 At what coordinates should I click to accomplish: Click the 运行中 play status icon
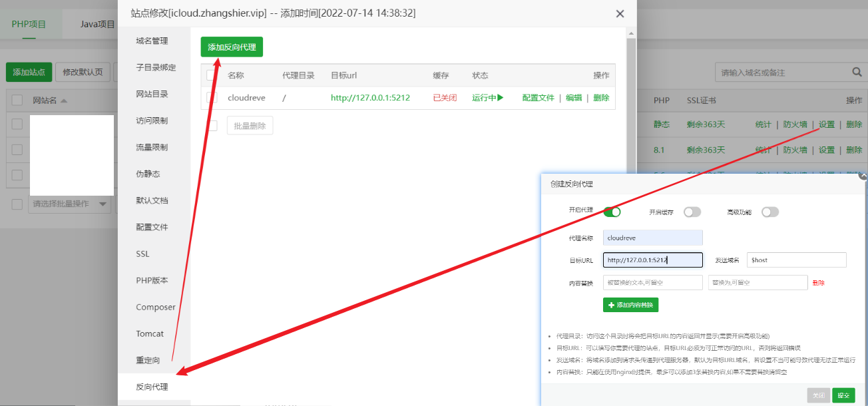499,98
